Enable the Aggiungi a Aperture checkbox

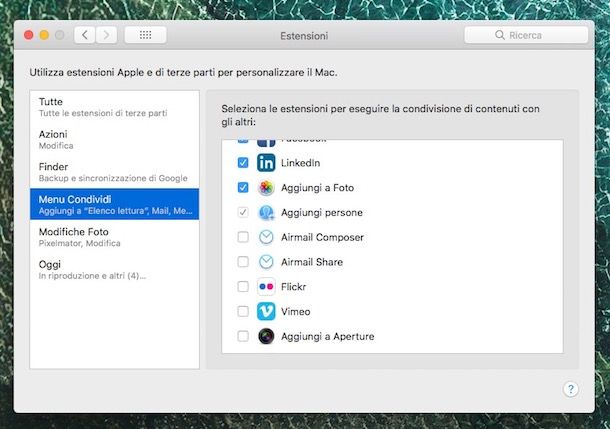point(243,336)
